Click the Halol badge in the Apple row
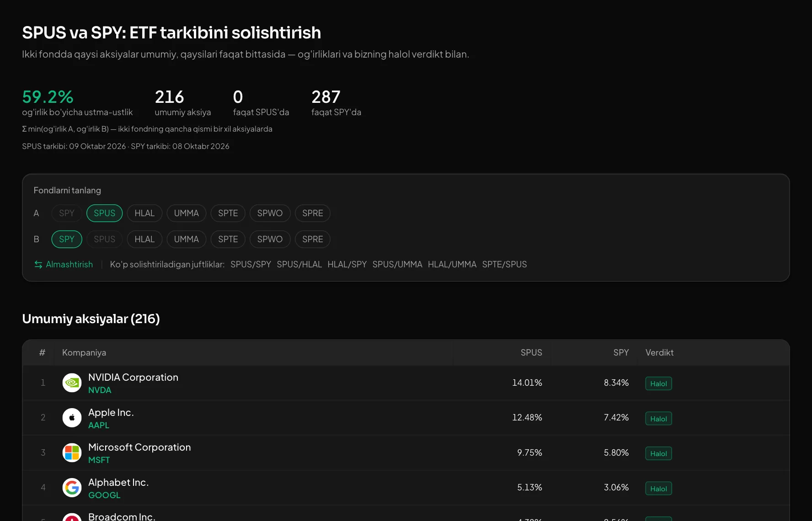The width and height of the screenshot is (812, 521). point(658,419)
